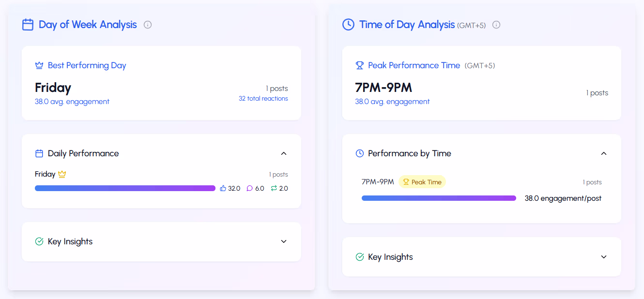This screenshot has width=644, height=299.
Task: Click the thumbs-up reactions icon showing 32.0
Action: coord(222,188)
